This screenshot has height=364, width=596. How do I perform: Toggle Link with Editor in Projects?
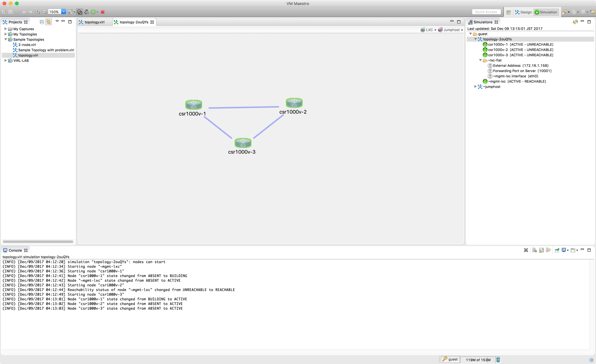click(49, 22)
